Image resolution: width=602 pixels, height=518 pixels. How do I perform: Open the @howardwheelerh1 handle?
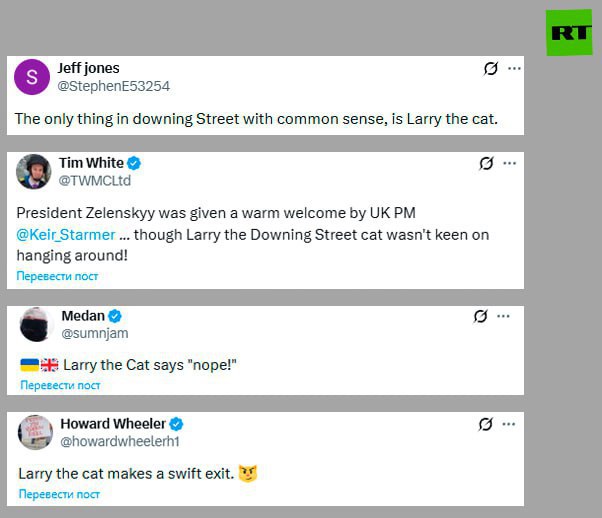[120, 441]
